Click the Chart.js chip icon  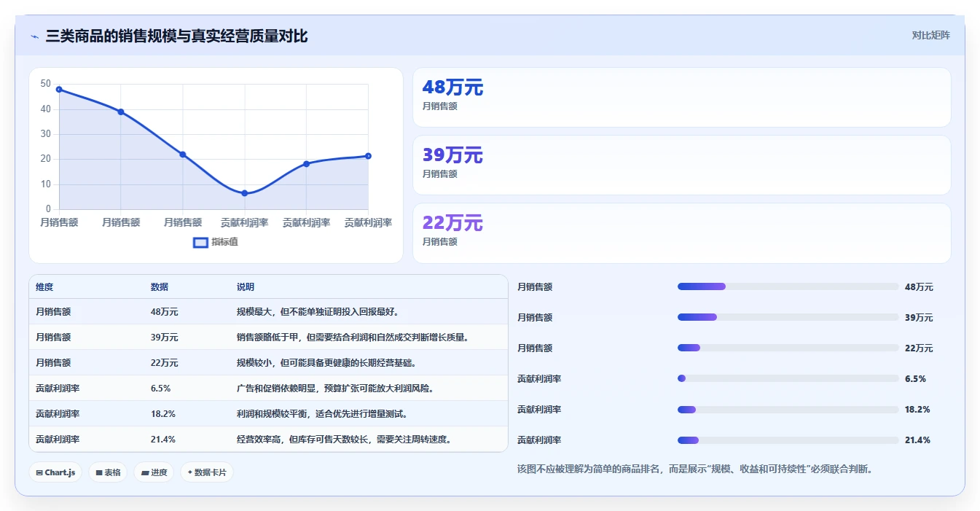tap(39, 472)
